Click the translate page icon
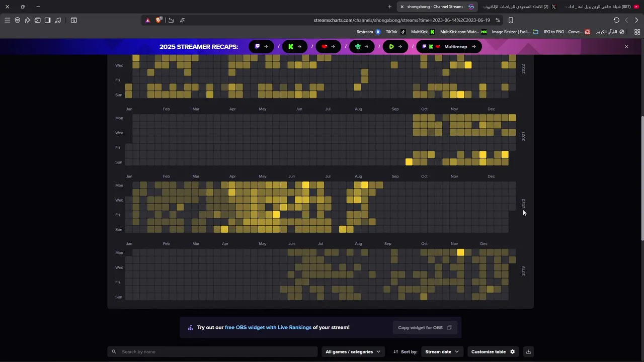 click(182, 20)
